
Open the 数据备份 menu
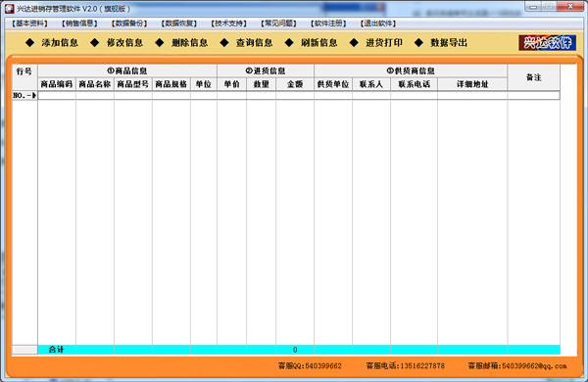coord(129,24)
